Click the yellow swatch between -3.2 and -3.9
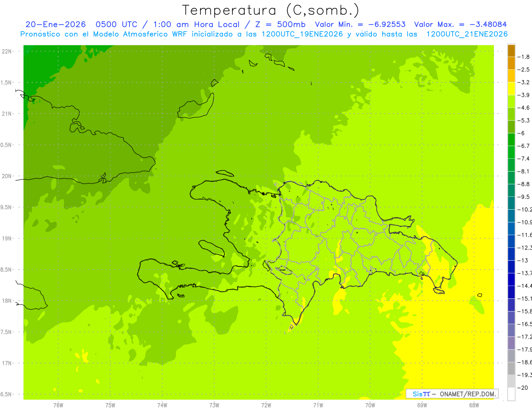532x411 pixels. coord(511,89)
